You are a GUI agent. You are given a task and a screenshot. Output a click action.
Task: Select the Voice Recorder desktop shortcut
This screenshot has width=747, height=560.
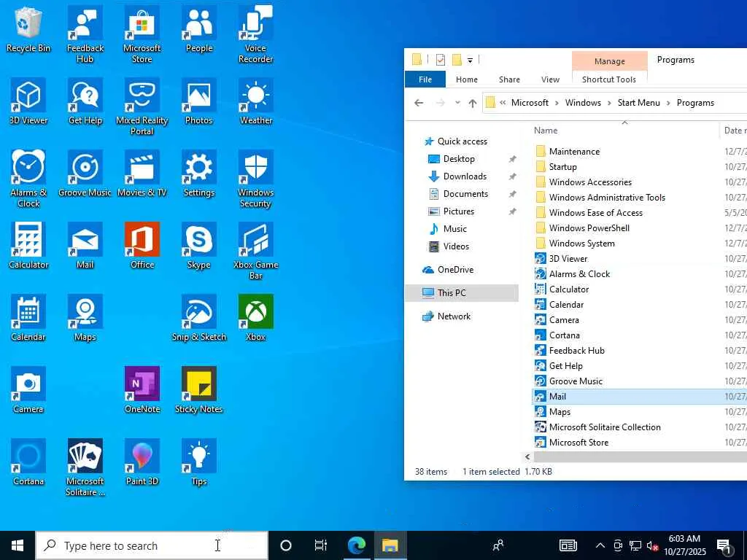[256, 34]
